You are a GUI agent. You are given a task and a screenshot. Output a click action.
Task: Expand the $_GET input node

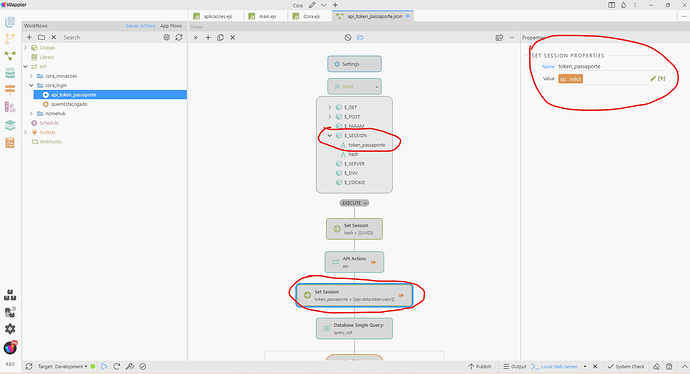[x=330, y=107]
